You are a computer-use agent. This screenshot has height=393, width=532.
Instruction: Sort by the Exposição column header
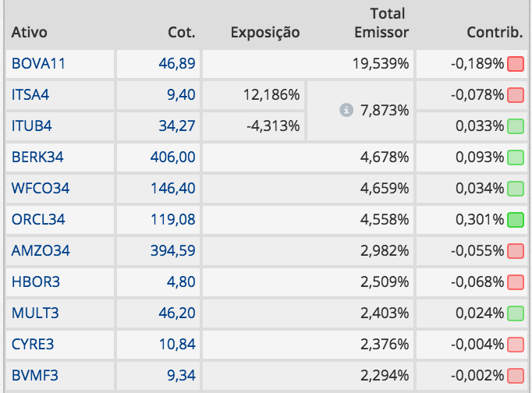265,33
